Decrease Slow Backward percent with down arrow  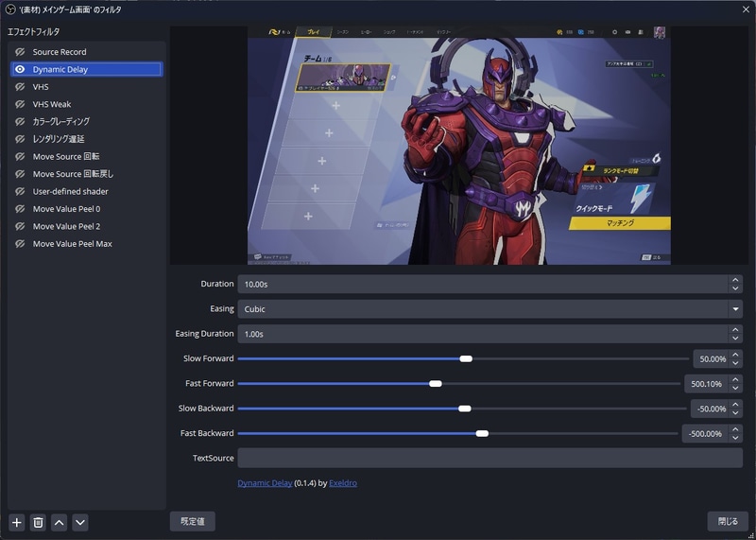coord(735,413)
